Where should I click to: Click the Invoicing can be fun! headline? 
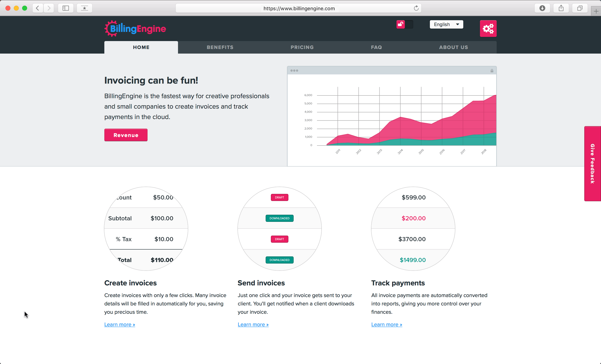tap(151, 80)
